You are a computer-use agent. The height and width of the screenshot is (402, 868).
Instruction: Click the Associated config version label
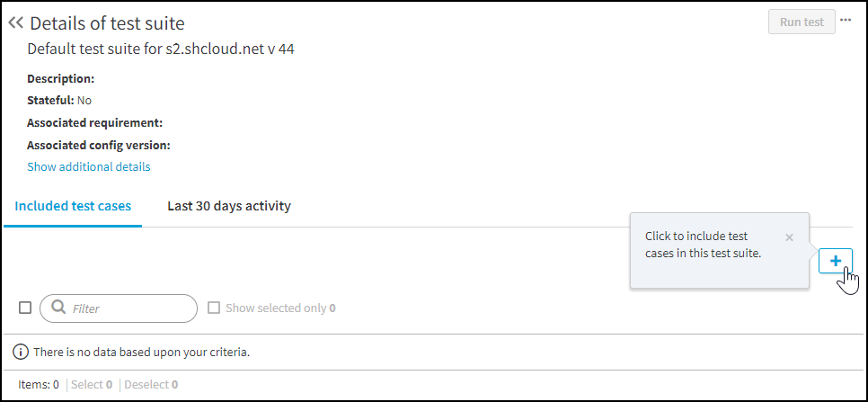coord(99,145)
